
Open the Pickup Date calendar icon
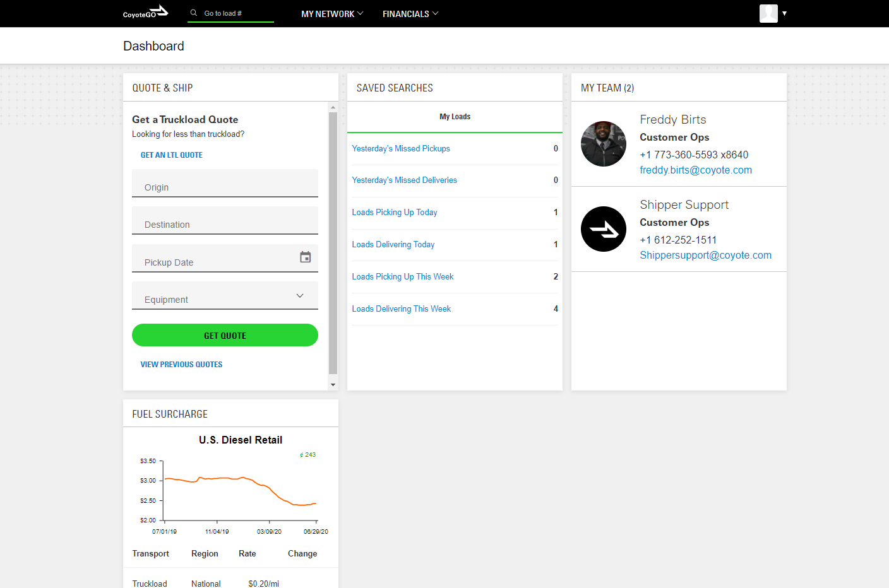pyautogui.click(x=306, y=257)
